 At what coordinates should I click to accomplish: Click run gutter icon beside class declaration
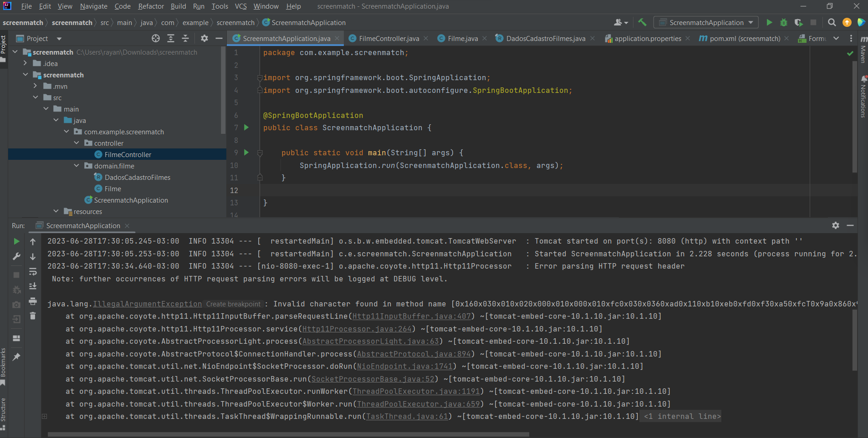(x=246, y=127)
